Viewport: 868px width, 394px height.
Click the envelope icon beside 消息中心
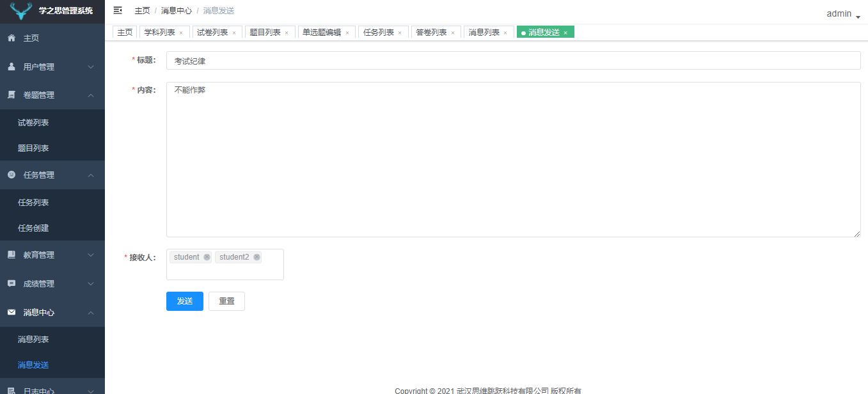[12, 312]
